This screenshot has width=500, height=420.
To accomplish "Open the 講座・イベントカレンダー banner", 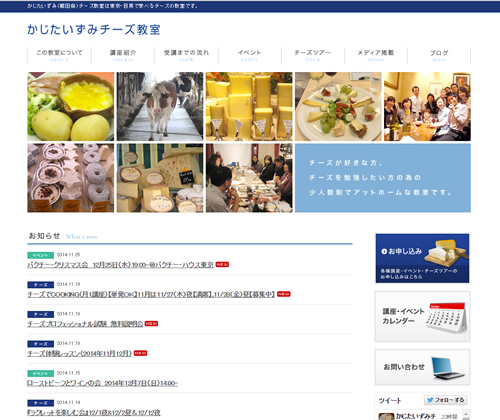I will point(422,316).
